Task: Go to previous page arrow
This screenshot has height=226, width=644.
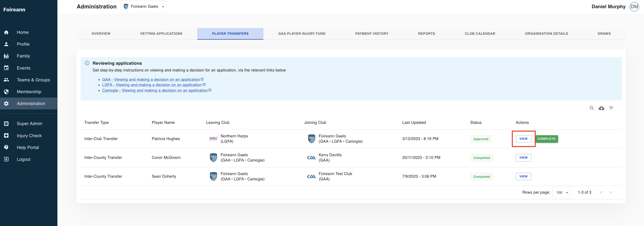Action: pyautogui.click(x=601, y=192)
